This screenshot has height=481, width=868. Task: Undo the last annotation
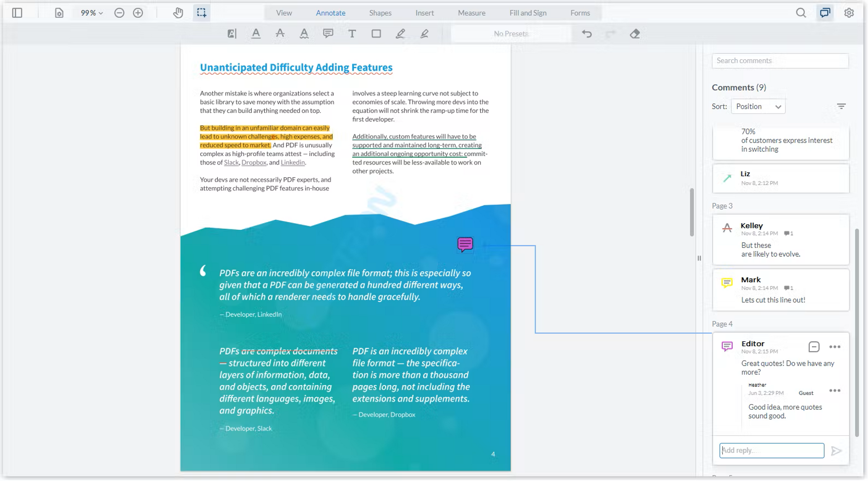coord(587,33)
